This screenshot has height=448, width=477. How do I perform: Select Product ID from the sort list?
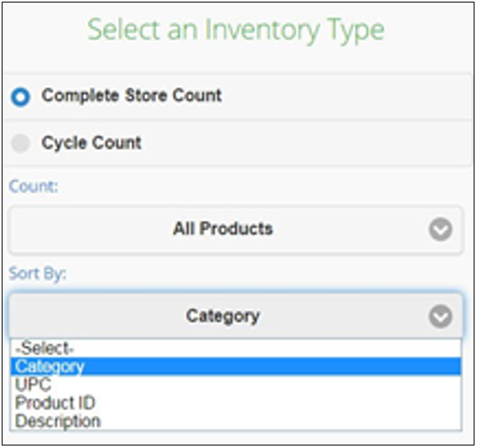(x=236, y=403)
